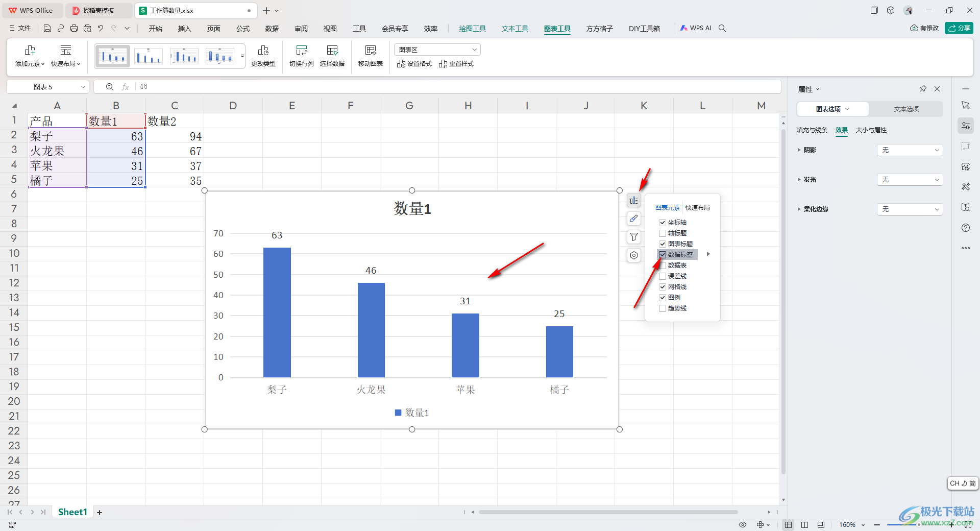Click Select Data (选择数据)

click(x=332, y=56)
